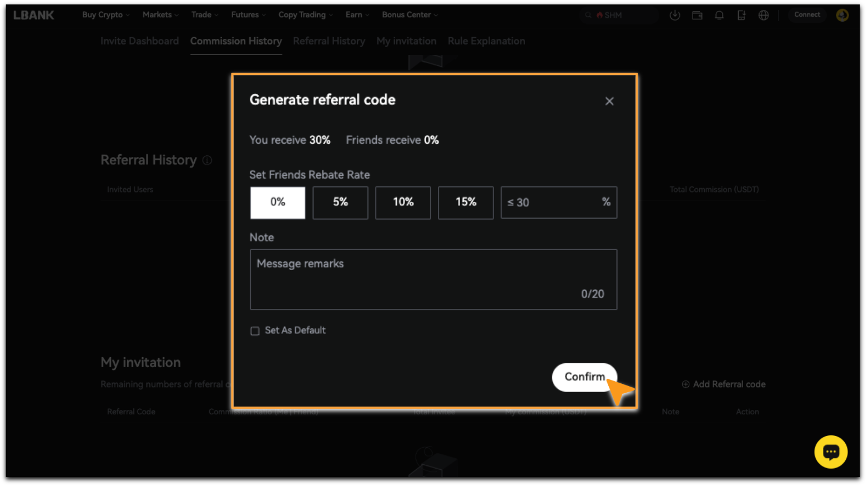This screenshot has width=868, height=487.
Task: Click the user profile avatar
Action: pyautogui.click(x=842, y=15)
